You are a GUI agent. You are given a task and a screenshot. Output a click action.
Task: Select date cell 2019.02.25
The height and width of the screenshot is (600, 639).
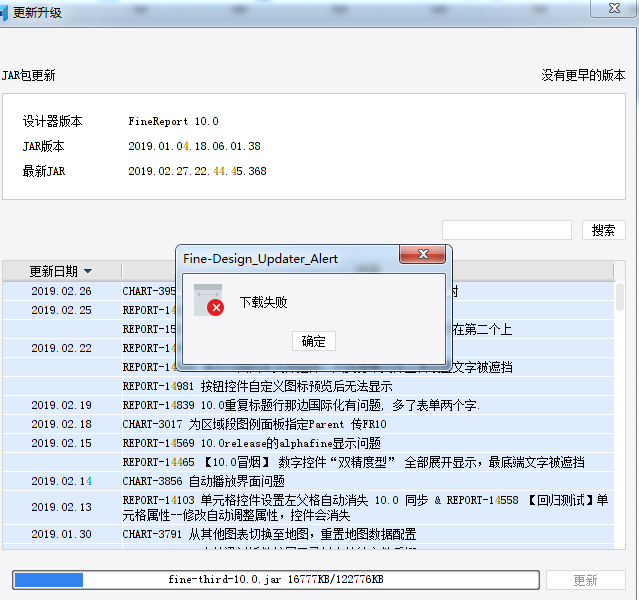tap(62, 310)
